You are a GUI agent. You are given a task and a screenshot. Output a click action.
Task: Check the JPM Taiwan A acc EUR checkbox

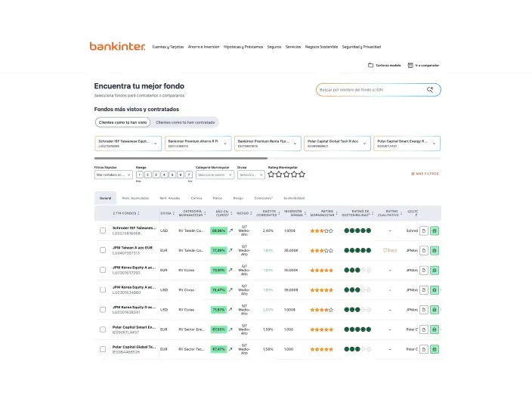pos(103,250)
